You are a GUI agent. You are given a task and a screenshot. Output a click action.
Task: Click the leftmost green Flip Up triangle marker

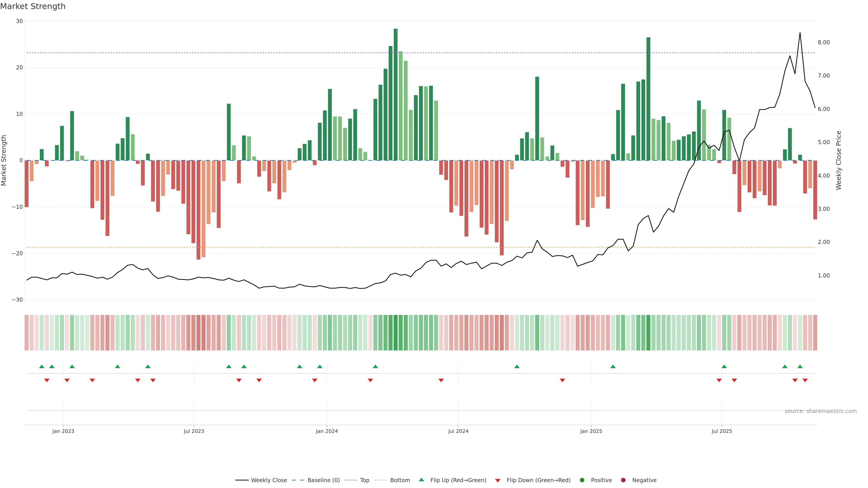42,366
